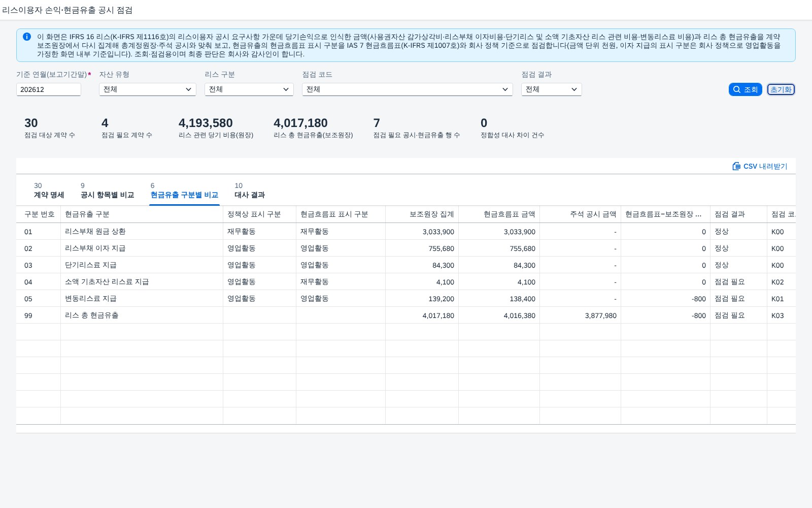Click the 조회 search button
Viewport: 812px width, 508px height.
click(745, 89)
